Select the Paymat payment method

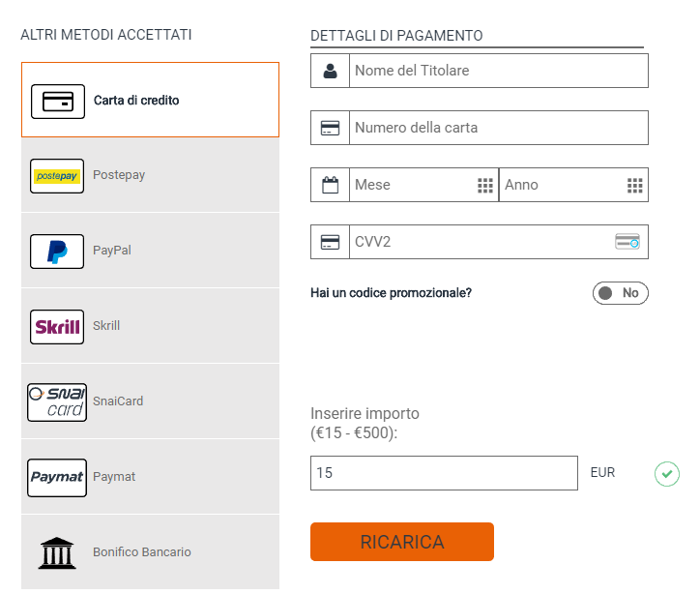(x=151, y=477)
